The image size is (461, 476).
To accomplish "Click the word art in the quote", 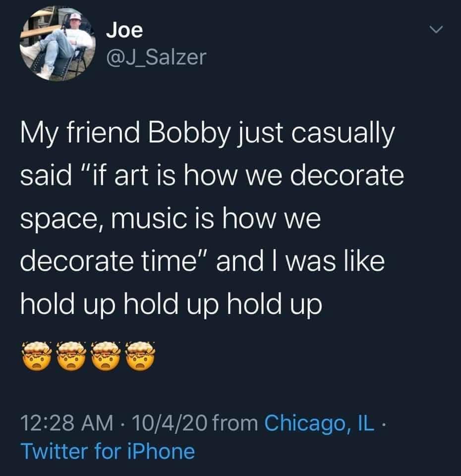I will click(131, 177).
